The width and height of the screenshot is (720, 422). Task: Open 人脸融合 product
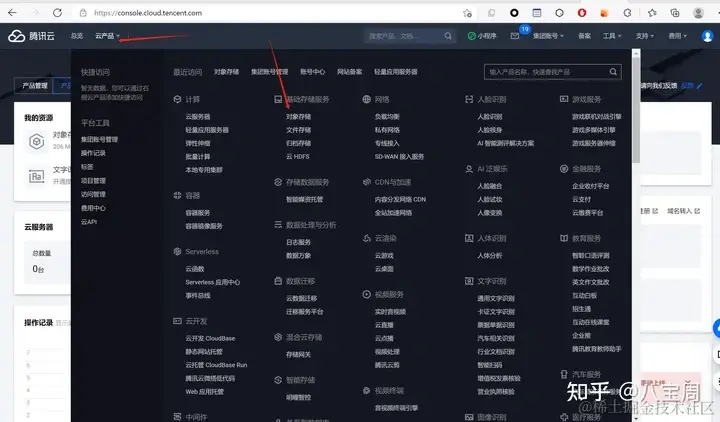tap(490, 186)
